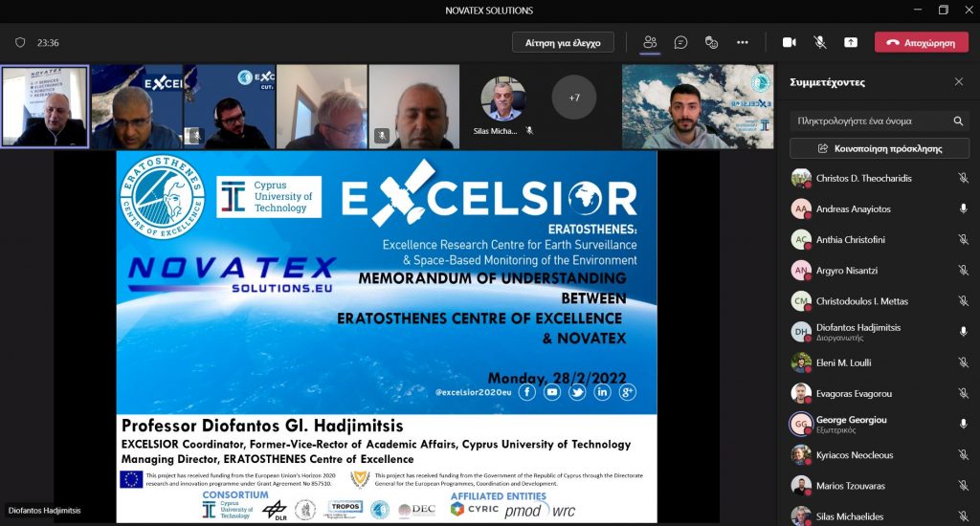Click GG avatar of George Georgiou
This screenshot has width=980, height=526.
[x=801, y=425]
